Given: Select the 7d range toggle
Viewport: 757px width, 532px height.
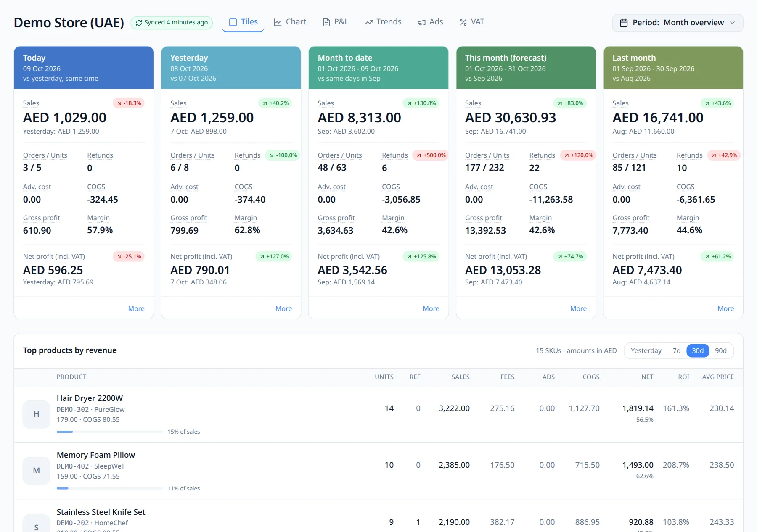Looking at the screenshot, I should 676,350.
